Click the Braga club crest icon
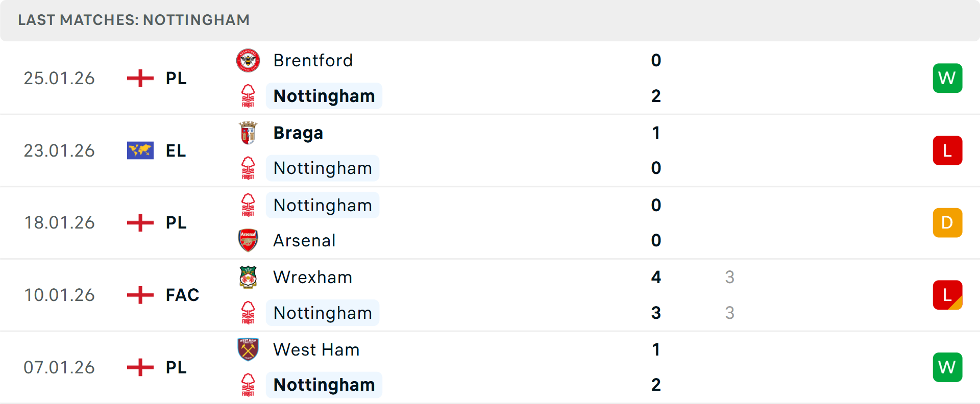The width and height of the screenshot is (980, 404). pyautogui.click(x=248, y=133)
